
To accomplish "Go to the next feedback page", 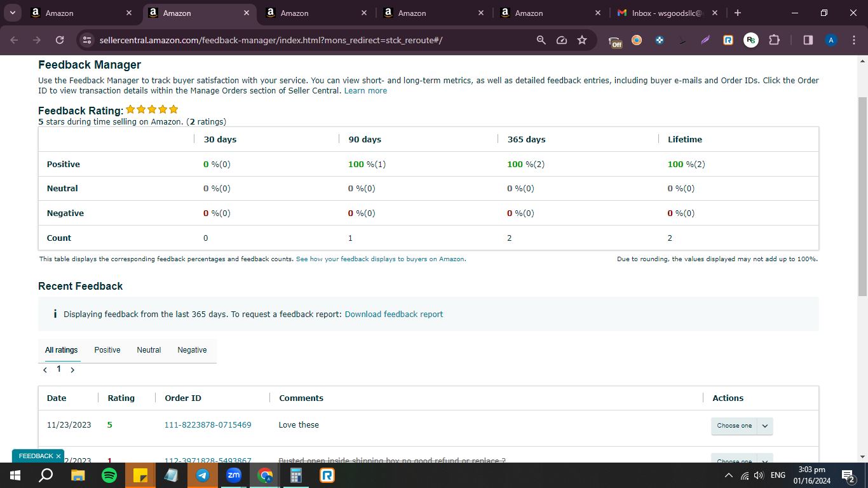I will pyautogui.click(x=72, y=370).
